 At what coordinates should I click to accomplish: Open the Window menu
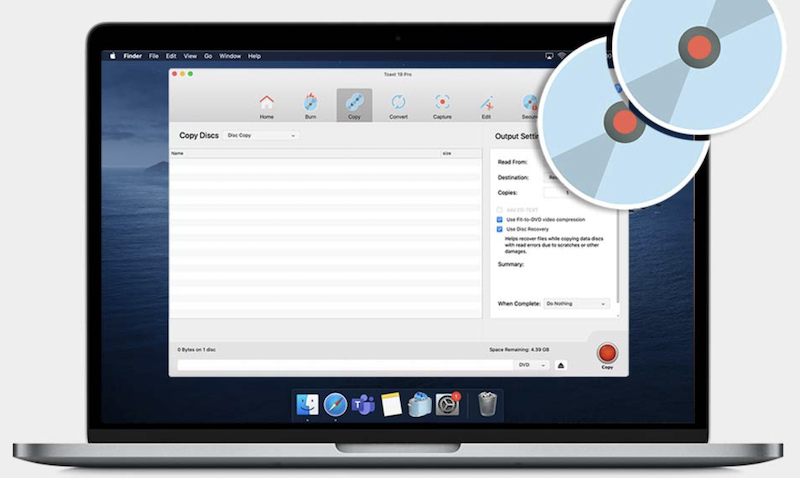230,56
